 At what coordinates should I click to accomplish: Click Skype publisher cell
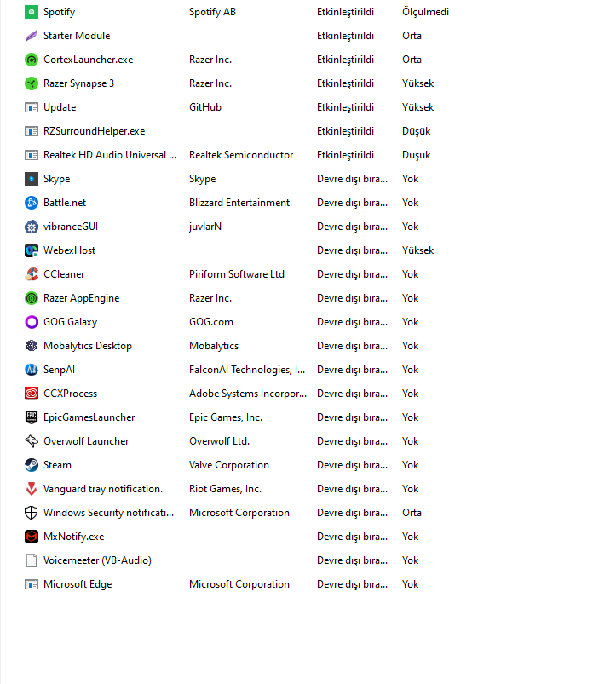pyautogui.click(x=203, y=179)
